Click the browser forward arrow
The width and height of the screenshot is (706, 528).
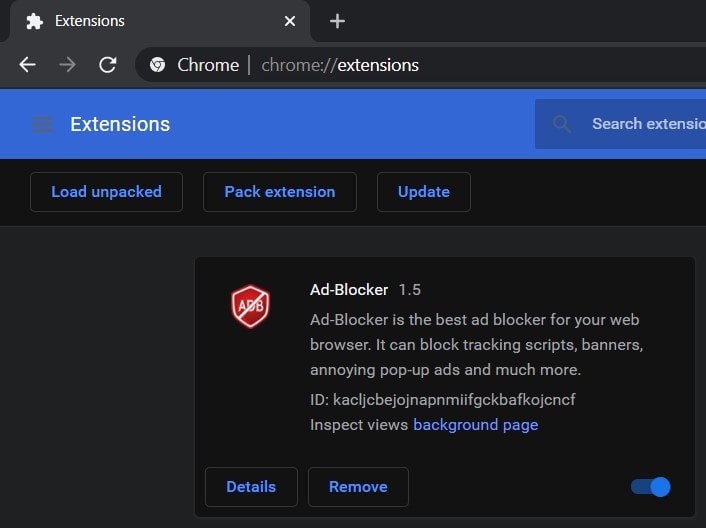pyautogui.click(x=68, y=65)
